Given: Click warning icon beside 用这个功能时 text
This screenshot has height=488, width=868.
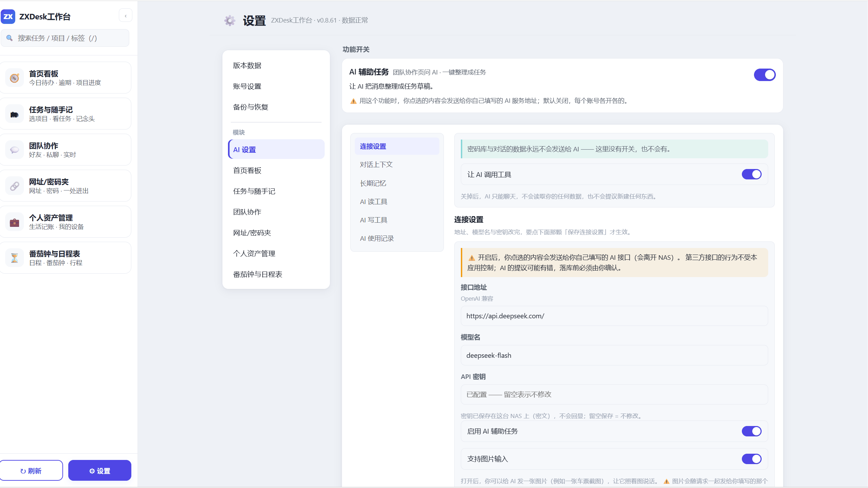Looking at the screenshot, I should pyautogui.click(x=353, y=101).
